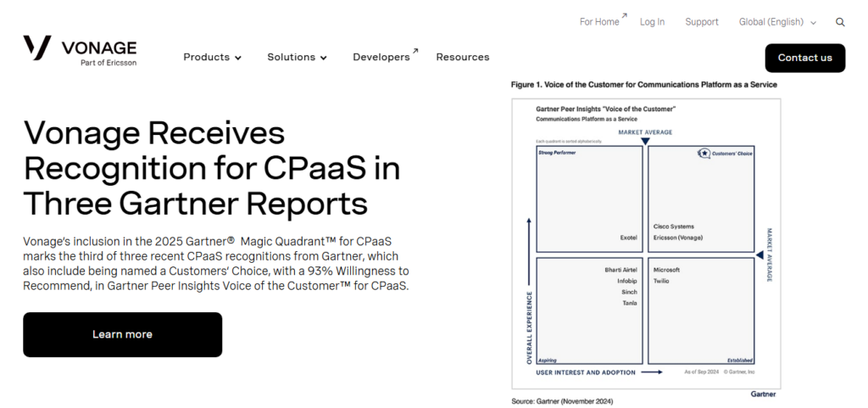Click the Established quadrant label
Screen dimensions: 868x408
coord(740,360)
